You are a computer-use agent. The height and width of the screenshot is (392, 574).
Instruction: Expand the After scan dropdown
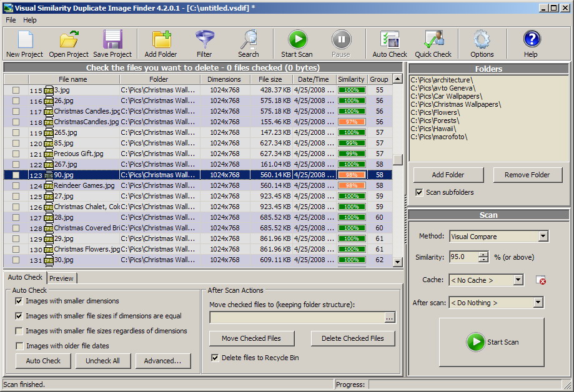pyautogui.click(x=538, y=303)
